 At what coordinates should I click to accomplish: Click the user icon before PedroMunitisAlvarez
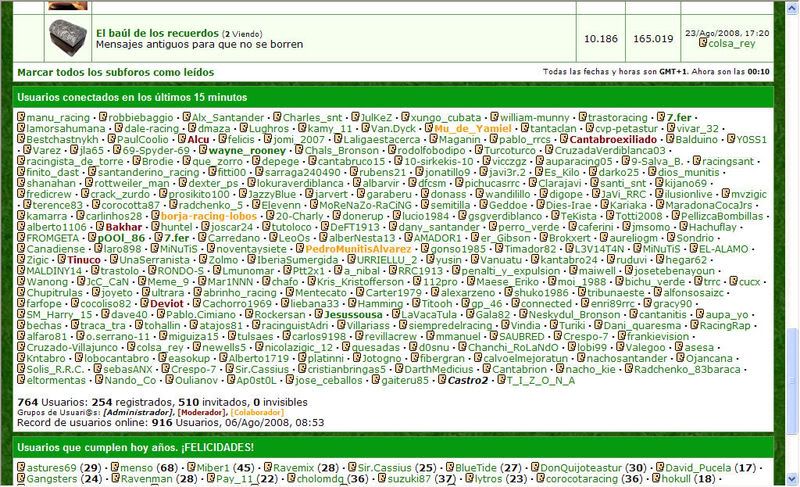[x=299, y=249]
